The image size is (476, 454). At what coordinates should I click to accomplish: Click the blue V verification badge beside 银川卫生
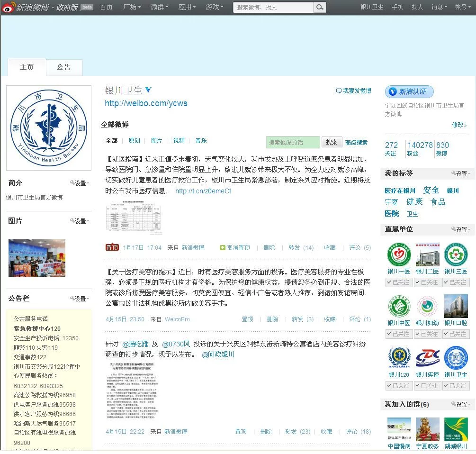click(148, 90)
